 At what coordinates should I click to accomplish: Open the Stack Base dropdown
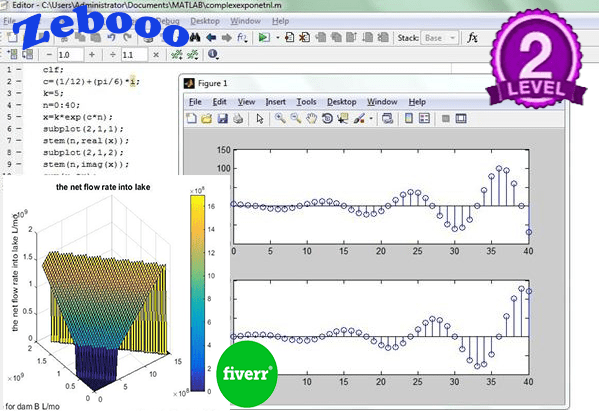click(x=439, y=38)
